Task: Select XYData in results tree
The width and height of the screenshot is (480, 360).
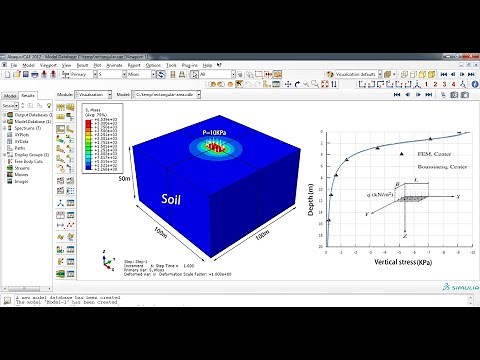Action: coord(21,141)
